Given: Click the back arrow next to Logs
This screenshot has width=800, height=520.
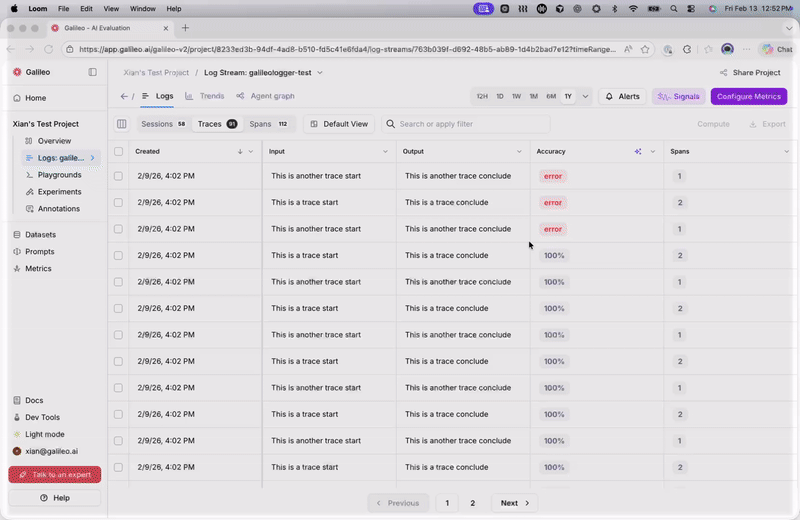Looking at the screenshot, I should (124, 96).
